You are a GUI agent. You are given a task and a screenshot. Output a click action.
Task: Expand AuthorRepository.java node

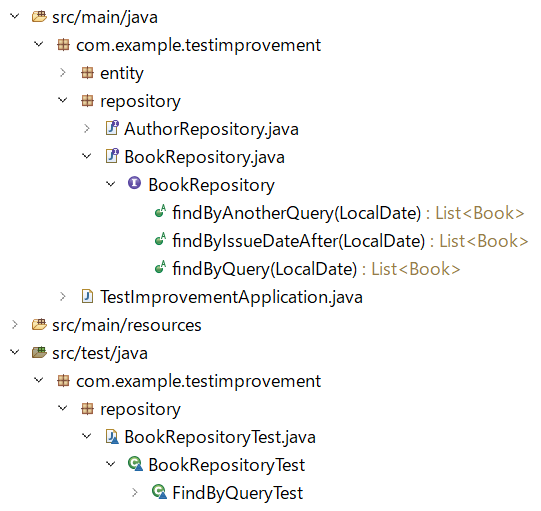click(87, 128)
